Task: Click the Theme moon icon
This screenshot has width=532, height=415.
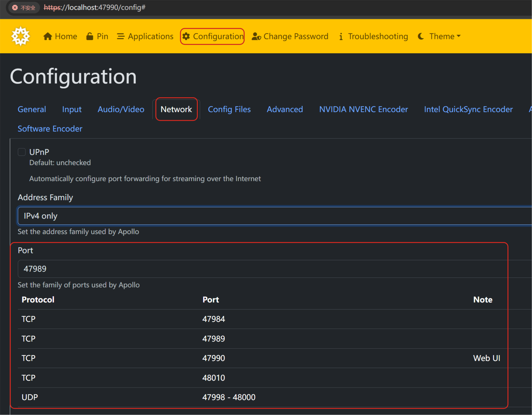Action: click(x=421, y=36)
